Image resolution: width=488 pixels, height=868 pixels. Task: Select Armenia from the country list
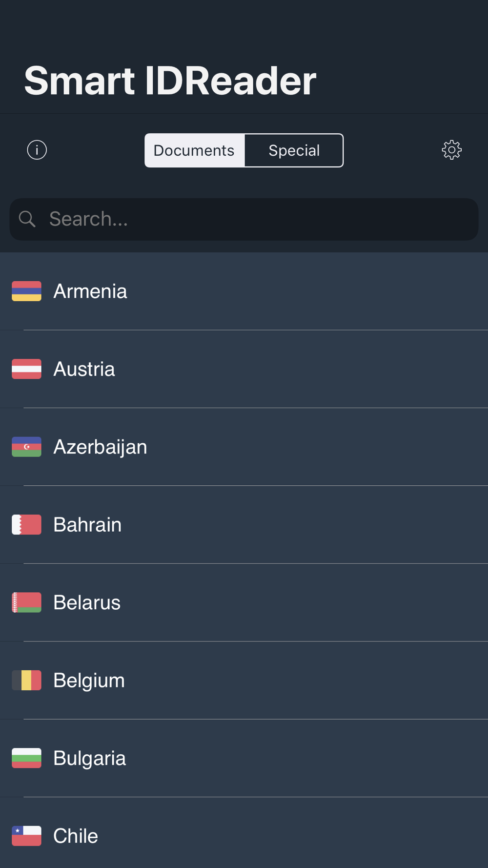(244, 291)
